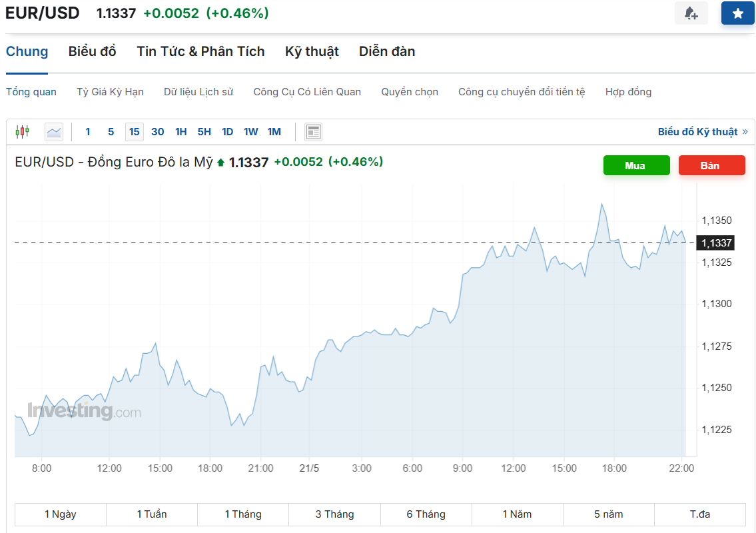The image size is (756, 533).
Task: Open Tin Tức & Phân Tích tab
Action: pyautogui.click(x=200, y=51)
